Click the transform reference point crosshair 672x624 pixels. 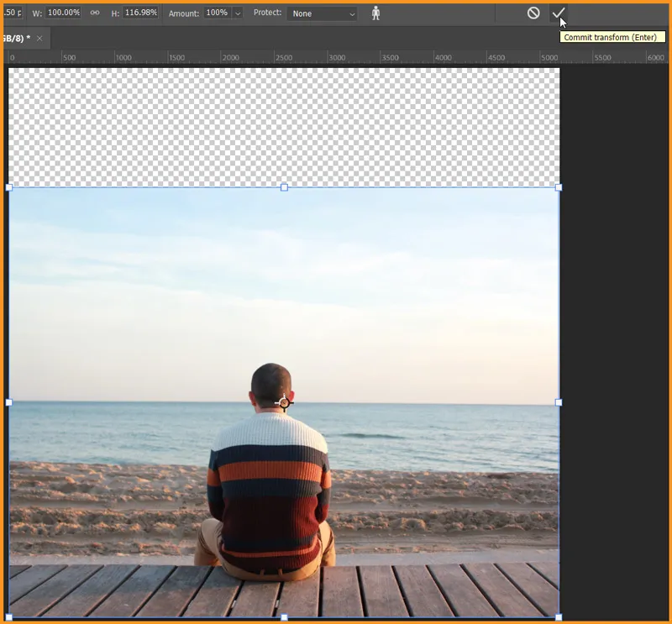click(x=284, y=403)
